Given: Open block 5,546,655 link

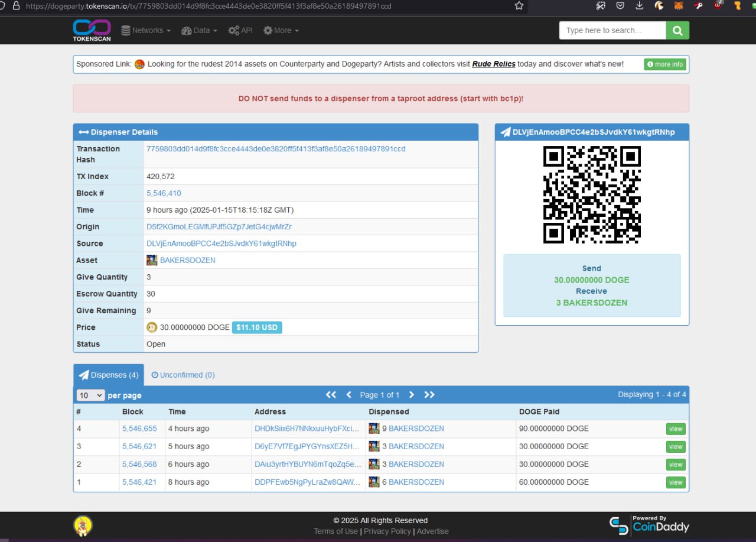Looking at the screenshot, I should tap(139, 429).
